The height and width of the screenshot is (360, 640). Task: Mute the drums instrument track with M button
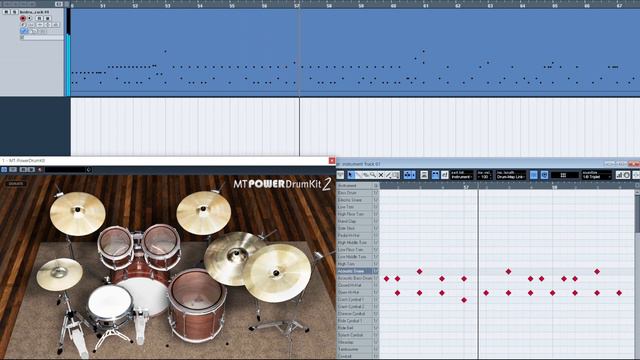[6, 12]
